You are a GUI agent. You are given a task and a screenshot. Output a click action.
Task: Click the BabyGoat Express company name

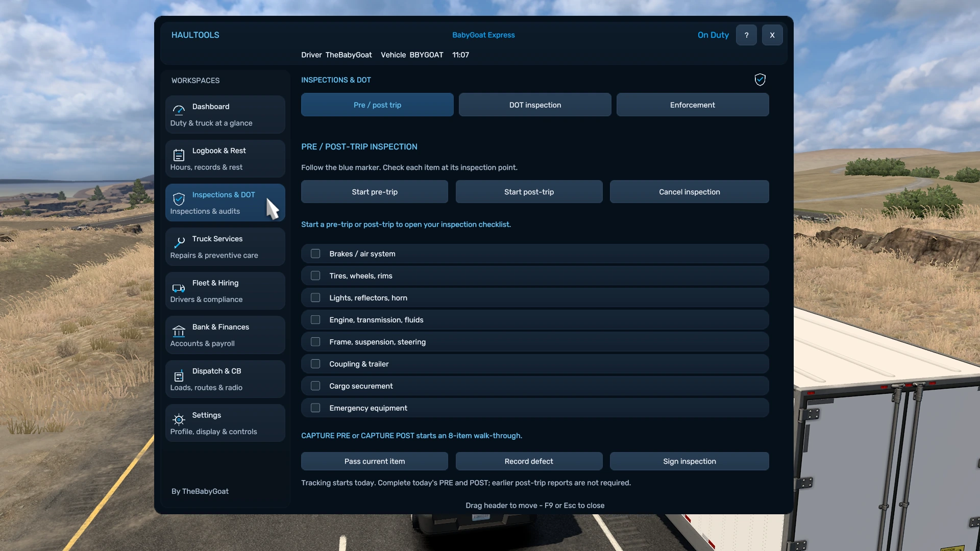tap(483, 35)
